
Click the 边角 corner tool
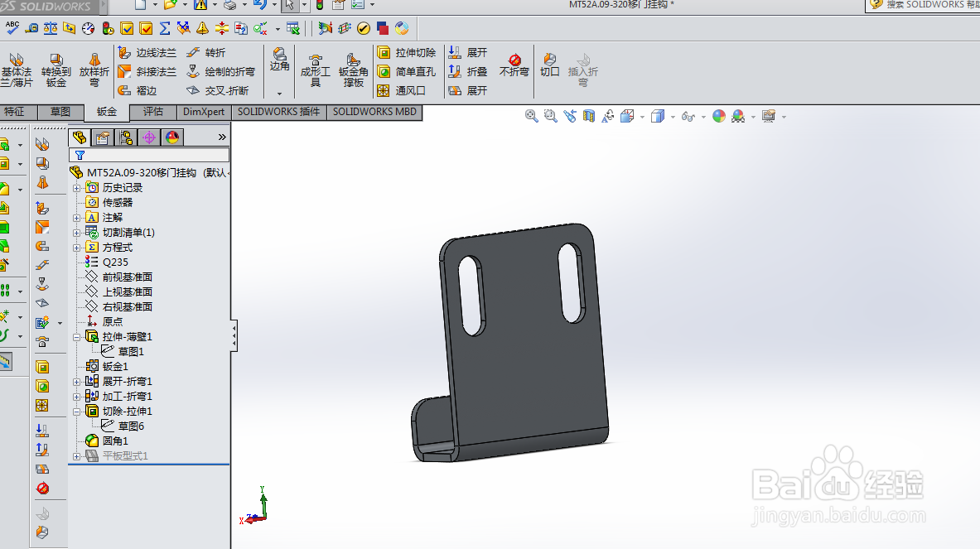coord(279,60)
